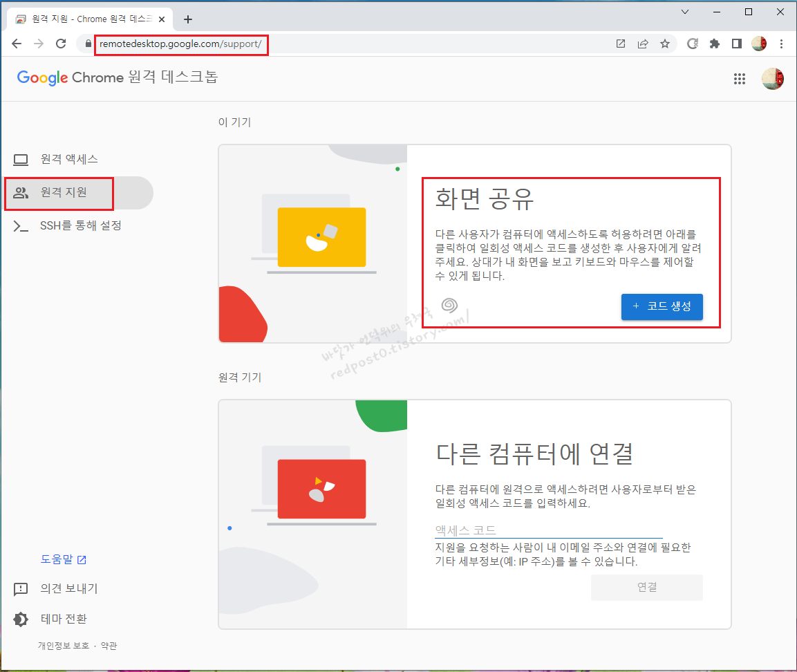Reload the remote desktop page
Viewport: 797px width, 672px height.
pyautogui.click(x=61, y=44)
